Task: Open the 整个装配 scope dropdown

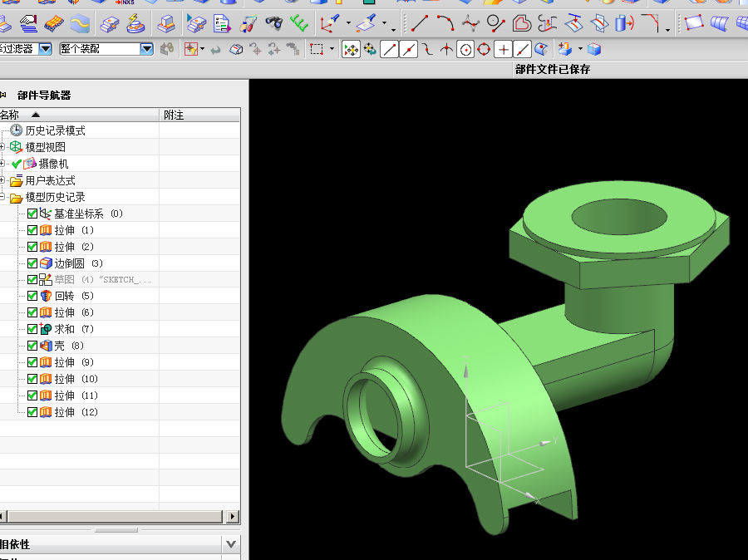Action: 146,49
